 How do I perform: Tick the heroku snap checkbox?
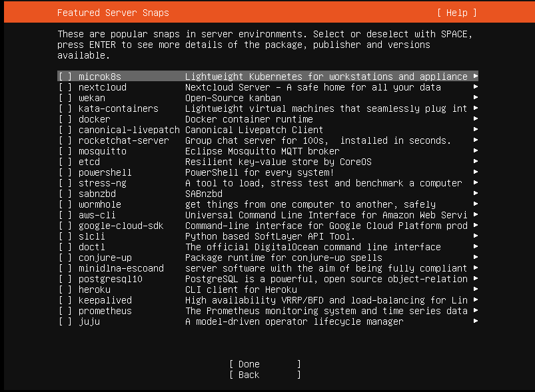click(x=65, y=290)
